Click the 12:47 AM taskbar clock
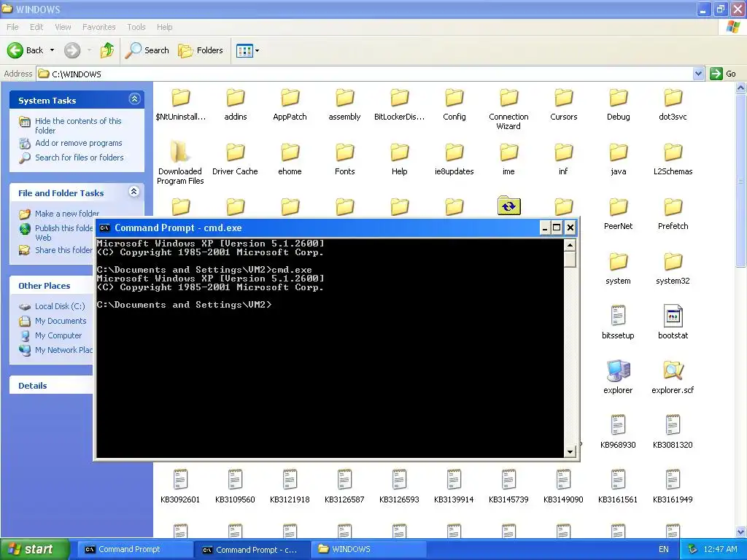747x560 pixels. click(x=720, y=549)
